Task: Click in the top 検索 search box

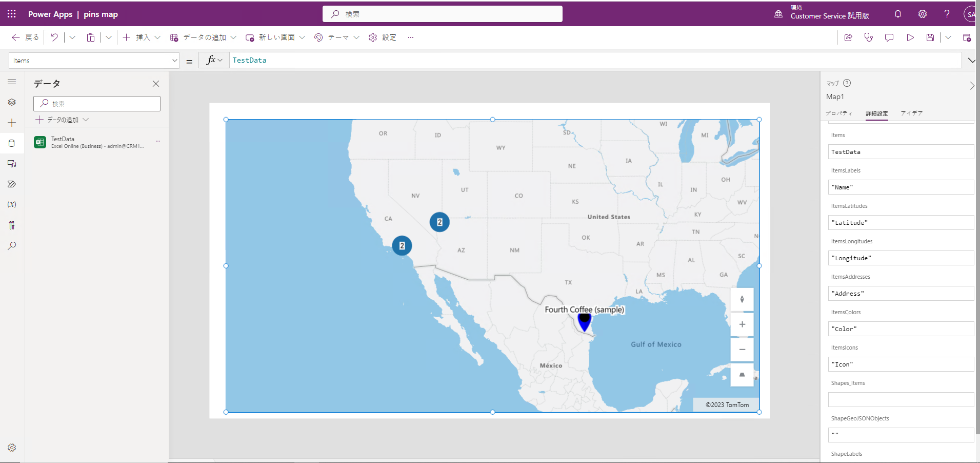Action: point(443,14)
